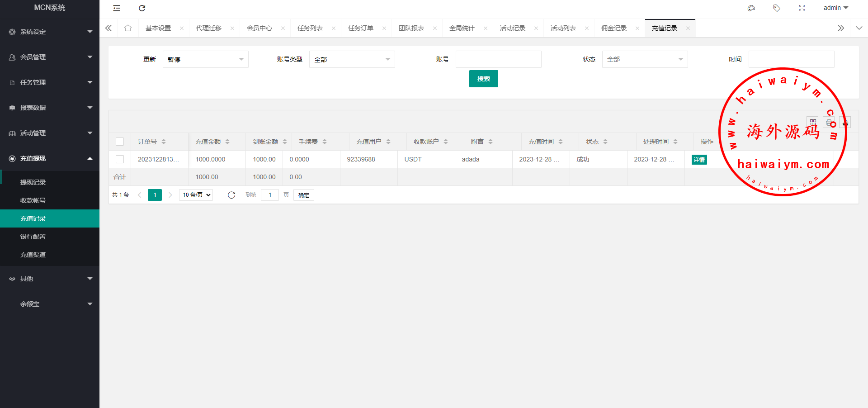Check the row checkbox for order 2023122813
This screenshot has width=868, height=408.
120,159
